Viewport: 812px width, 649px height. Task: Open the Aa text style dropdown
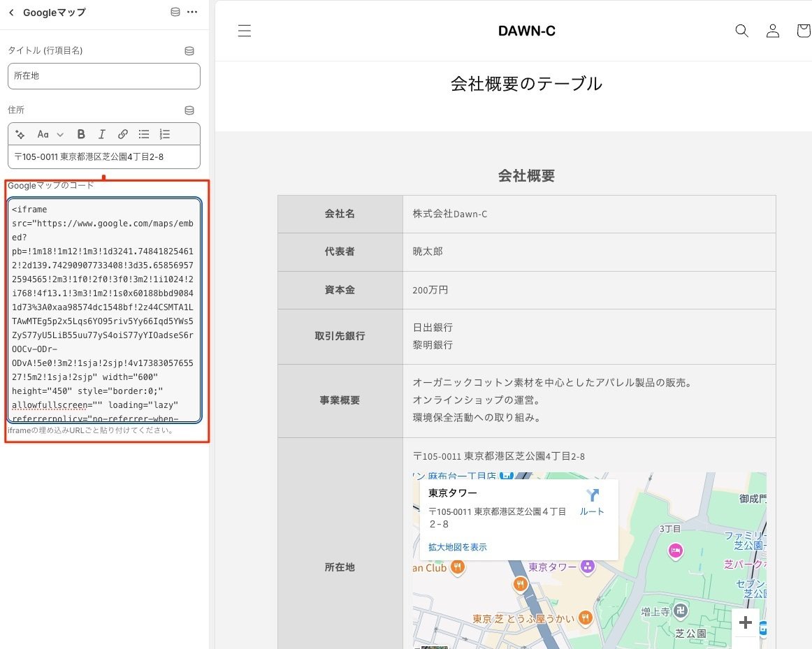50,135
